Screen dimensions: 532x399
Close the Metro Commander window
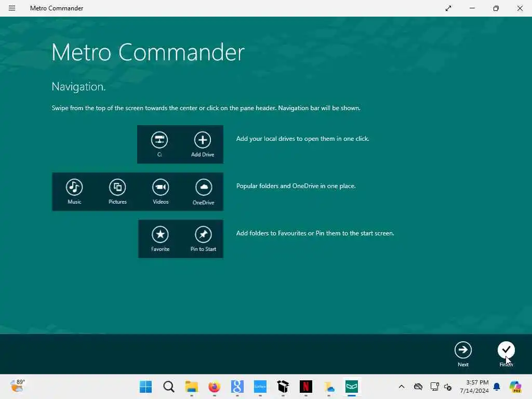520,8
